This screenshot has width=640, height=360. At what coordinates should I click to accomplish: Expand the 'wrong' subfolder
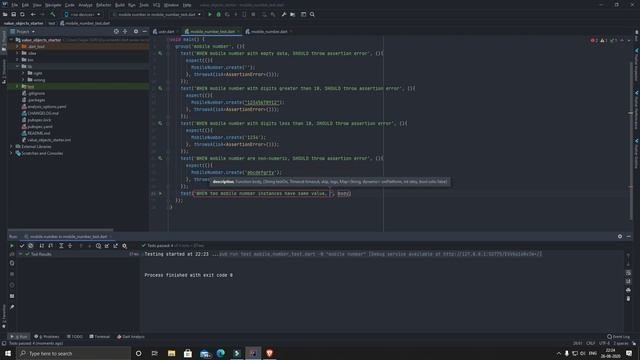pos(23,80)
